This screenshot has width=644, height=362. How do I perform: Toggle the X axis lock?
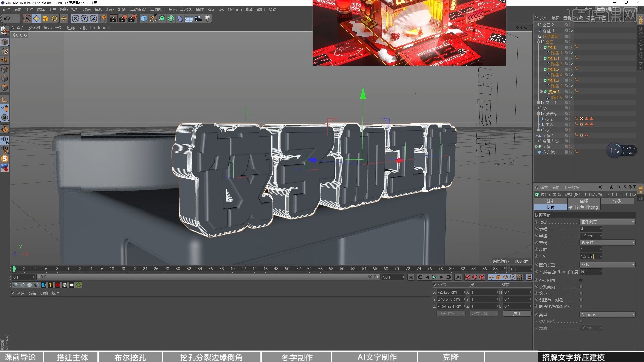click(x=75, y=19)
